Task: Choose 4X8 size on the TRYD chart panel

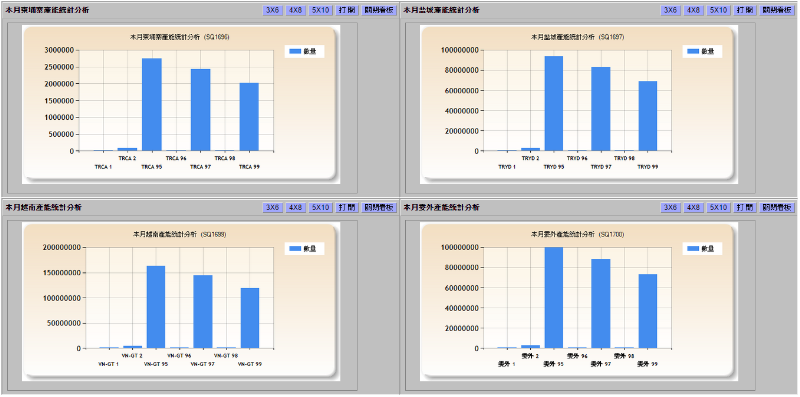Action: (x=693, y=10)
